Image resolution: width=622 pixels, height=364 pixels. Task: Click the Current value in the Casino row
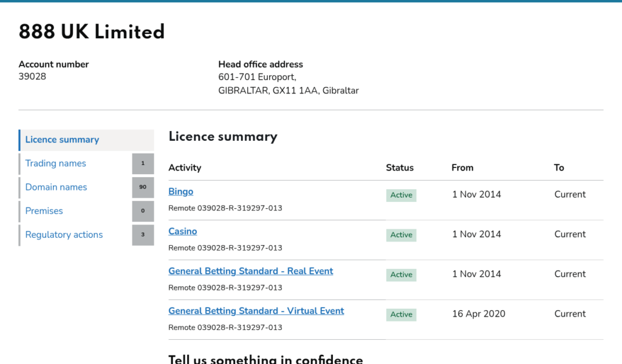[570, 234]
